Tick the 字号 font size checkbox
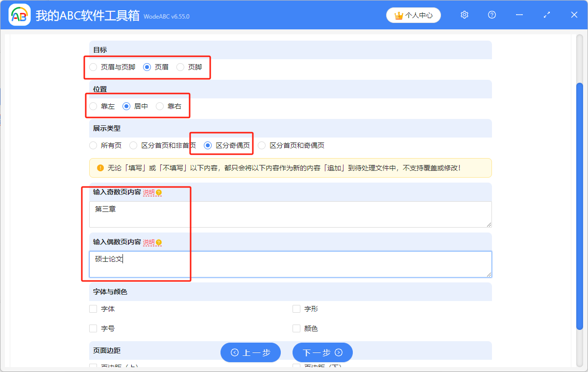The width and height of the screenshot is (588, 372). pyautogui.click(x=93, y=328)
